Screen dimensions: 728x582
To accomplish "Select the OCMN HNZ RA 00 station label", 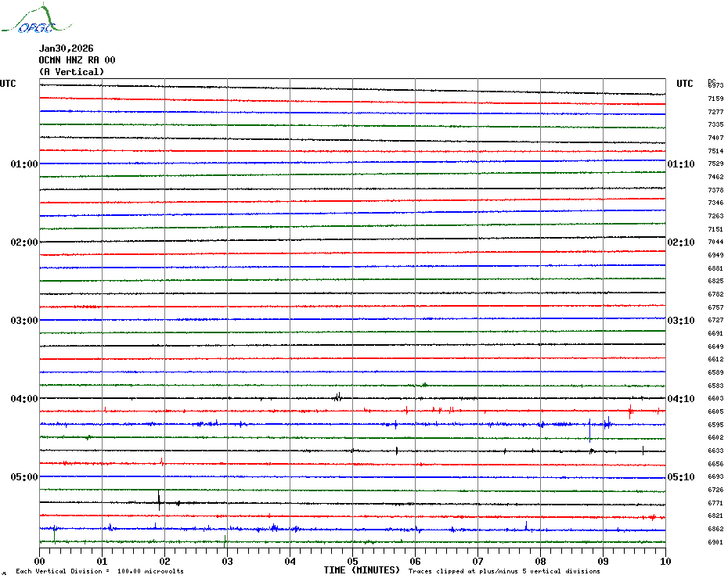I will click(77, 60).
